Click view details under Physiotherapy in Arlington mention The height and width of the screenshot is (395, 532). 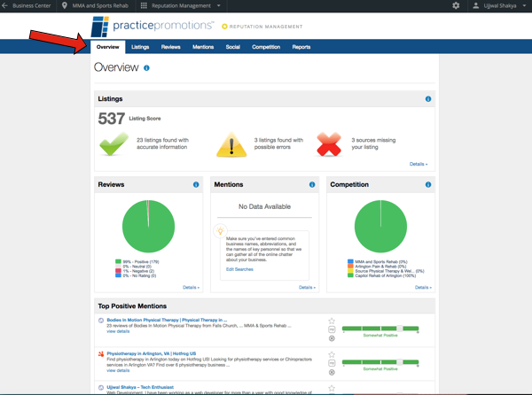tap(118, 370)
